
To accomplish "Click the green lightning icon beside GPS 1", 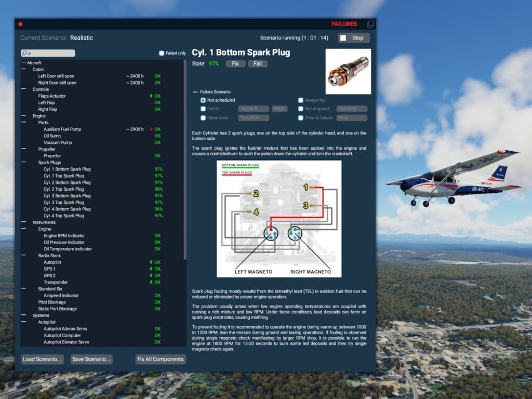I will click(x=151, y=269).
